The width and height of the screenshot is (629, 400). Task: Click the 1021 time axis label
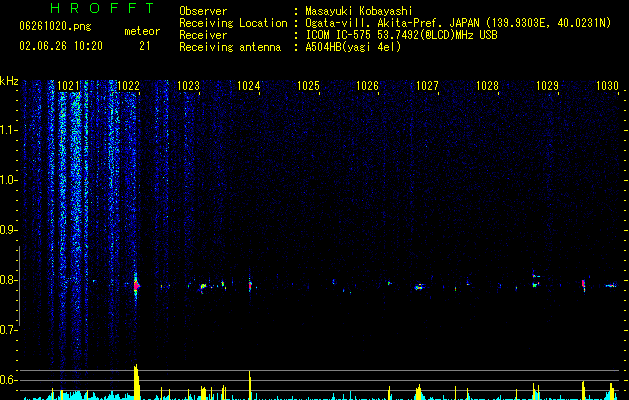point(68,86)
